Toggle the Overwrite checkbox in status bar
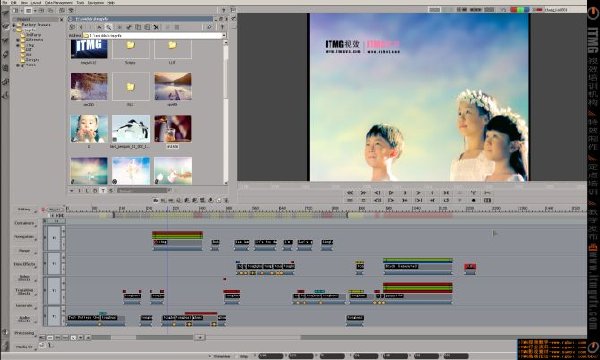Image resolution: width=600 pixels, height=360 pixels. click(x=210, y=356)
